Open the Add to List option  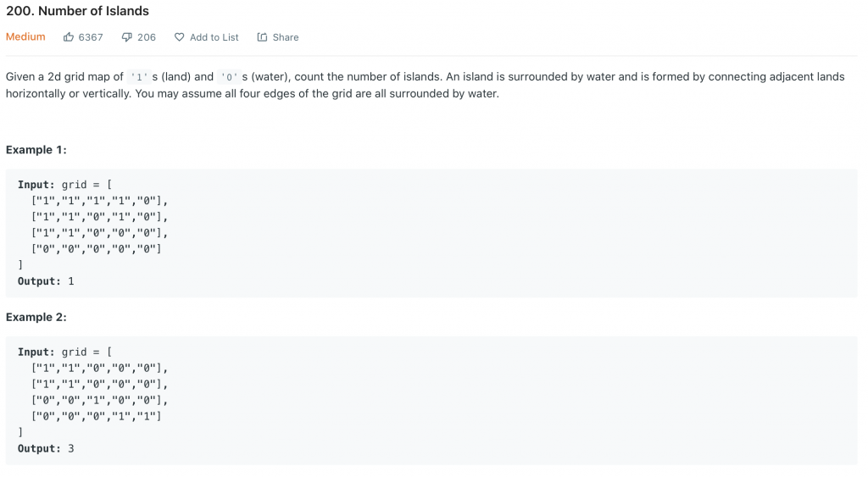tap(214, 37)
